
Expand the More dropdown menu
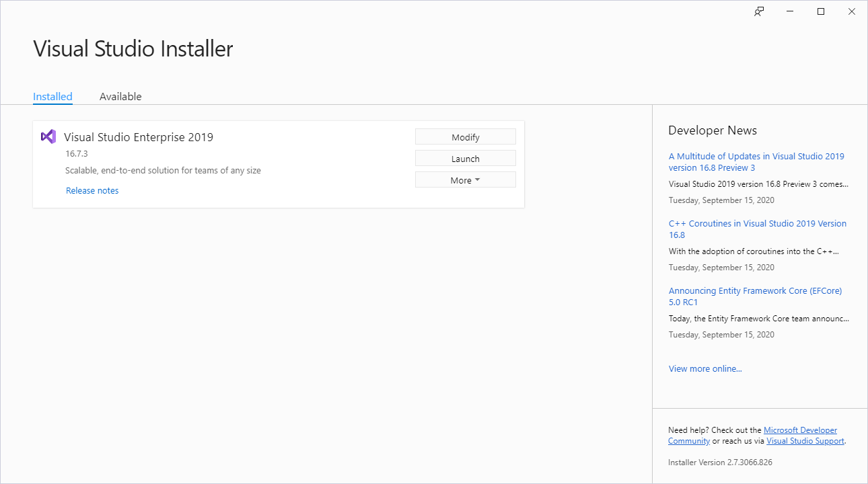466,179
